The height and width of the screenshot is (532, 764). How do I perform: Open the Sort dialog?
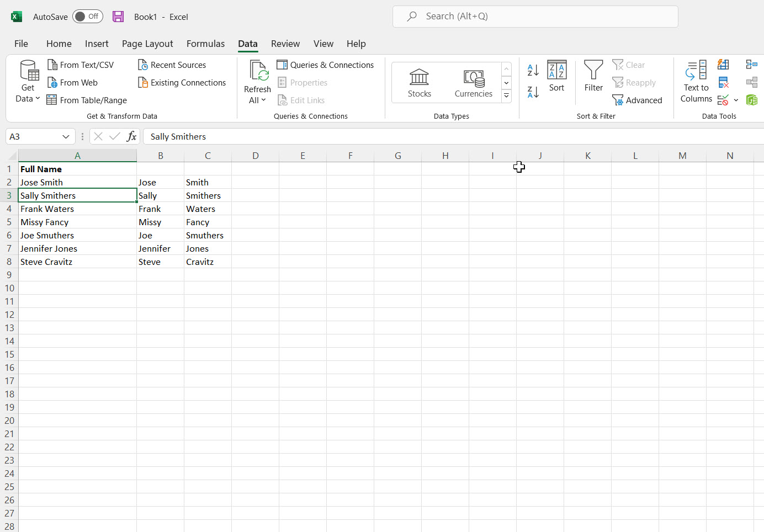557,76
